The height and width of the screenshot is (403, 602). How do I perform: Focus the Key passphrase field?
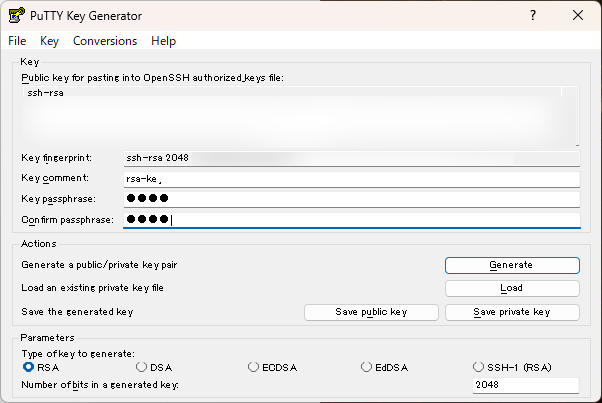(x=350, y=200)
